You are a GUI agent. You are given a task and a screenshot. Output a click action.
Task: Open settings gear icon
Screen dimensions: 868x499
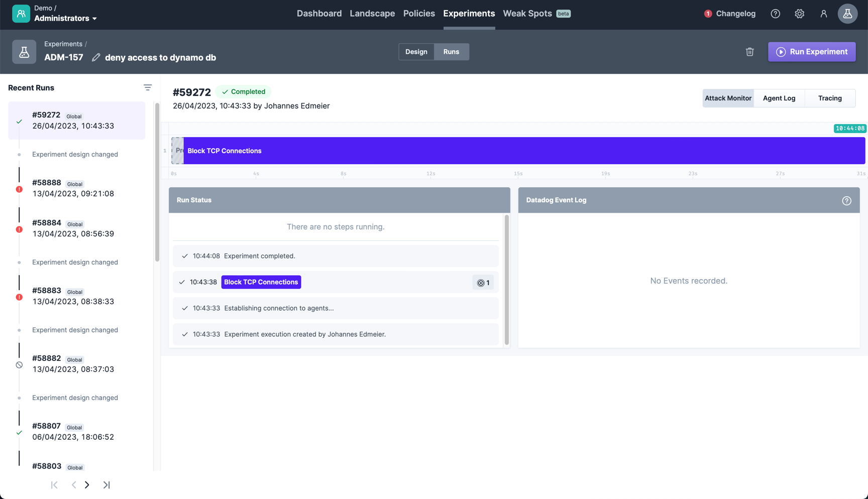[799, 14]
